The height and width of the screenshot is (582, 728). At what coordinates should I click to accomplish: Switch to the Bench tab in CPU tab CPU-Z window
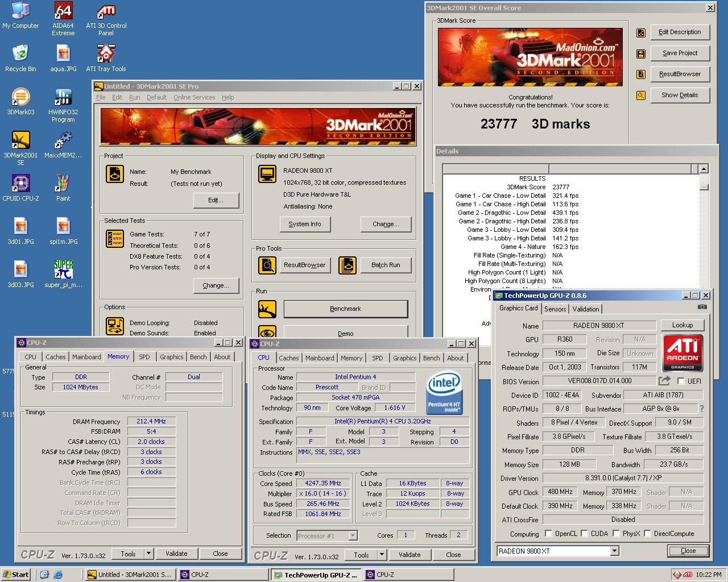431,358
